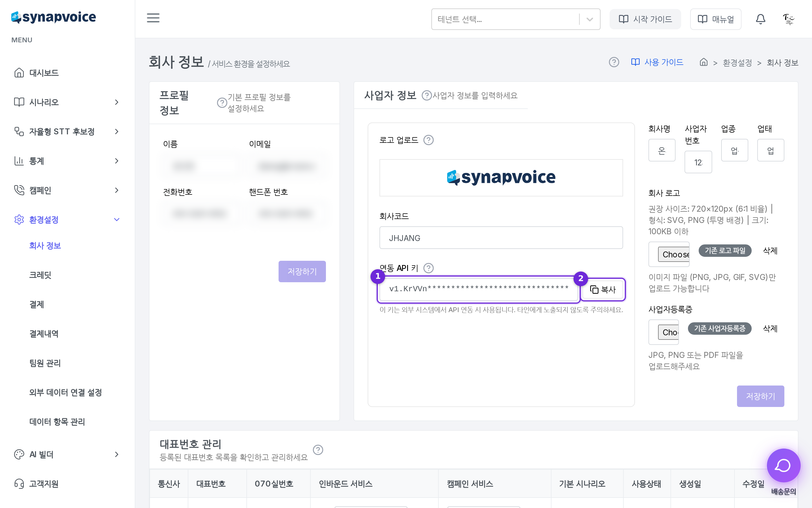This screenshot has height=508, width=812.
Task: Click the AI 빌더 palette icon
Action: (19, 454)
